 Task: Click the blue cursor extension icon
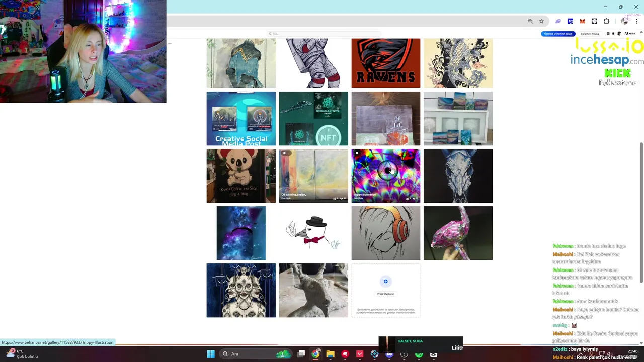(570, 21)
